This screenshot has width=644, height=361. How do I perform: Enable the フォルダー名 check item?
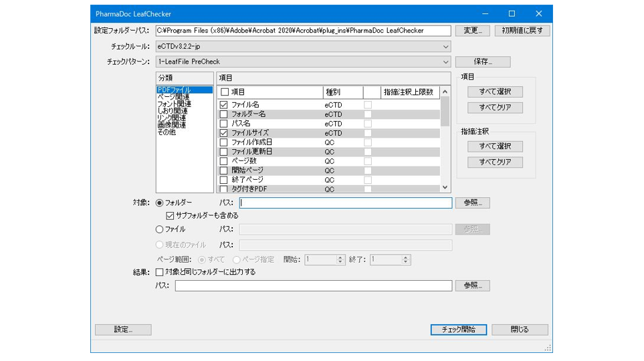click(x=224, y=114)
